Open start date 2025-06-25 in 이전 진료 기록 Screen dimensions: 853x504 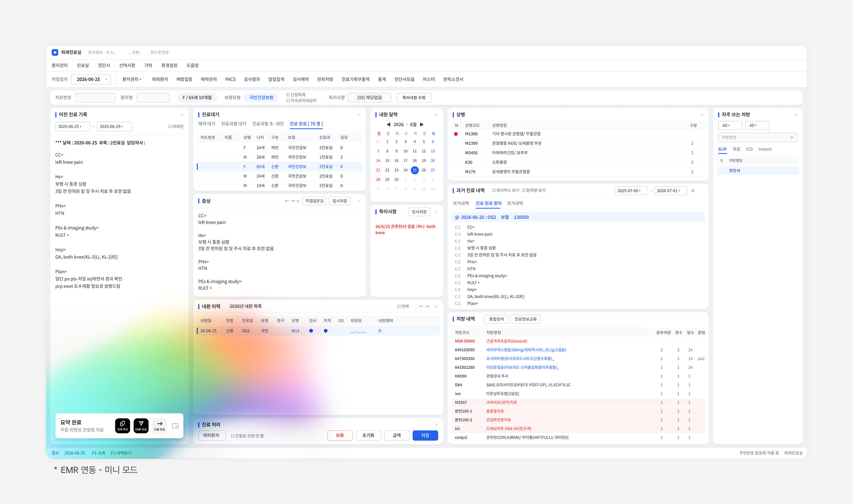(73, 127)
